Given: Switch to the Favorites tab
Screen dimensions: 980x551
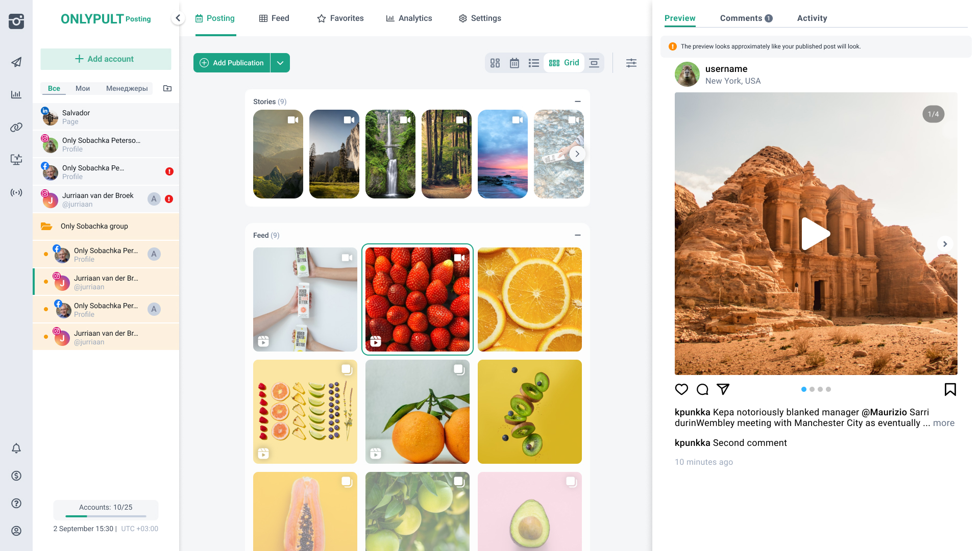Looking at the screenshot, I should click(340, 18).
